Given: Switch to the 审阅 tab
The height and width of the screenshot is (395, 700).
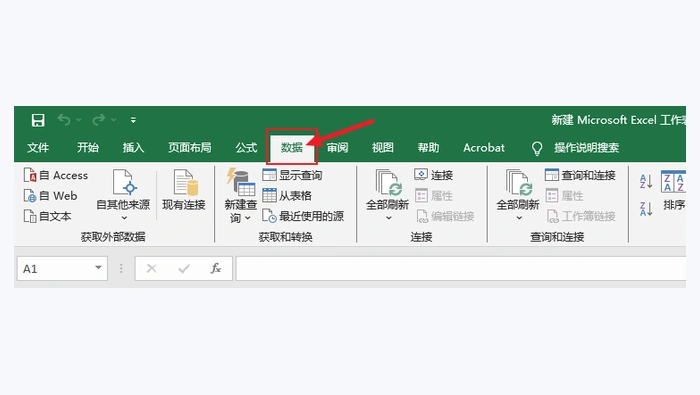Looking at the screenshot, I should coord(338,148).
